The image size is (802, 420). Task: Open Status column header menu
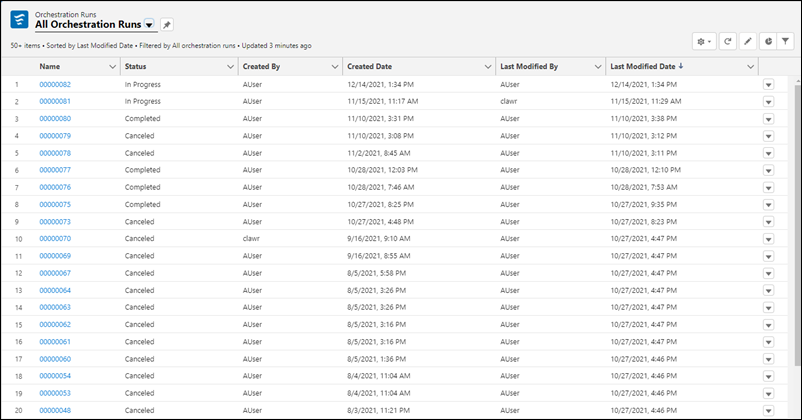pyautogui.click(x=230, y=67)
